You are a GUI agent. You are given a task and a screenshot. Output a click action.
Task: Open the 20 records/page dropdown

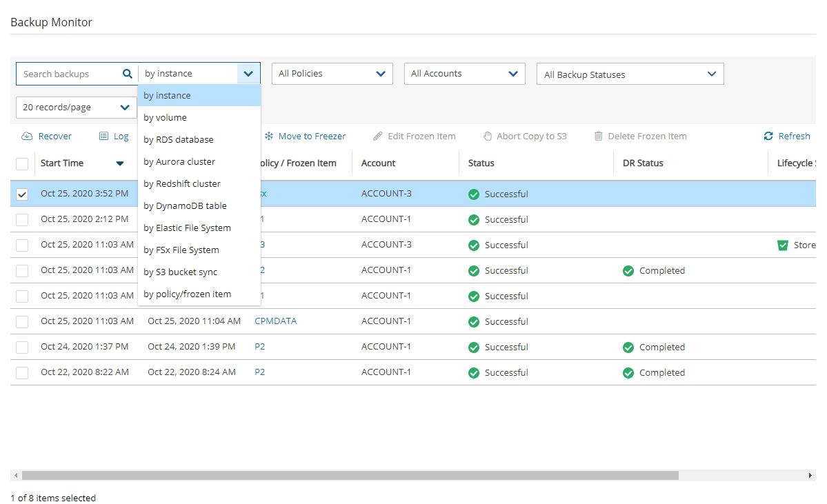(75, 108)
